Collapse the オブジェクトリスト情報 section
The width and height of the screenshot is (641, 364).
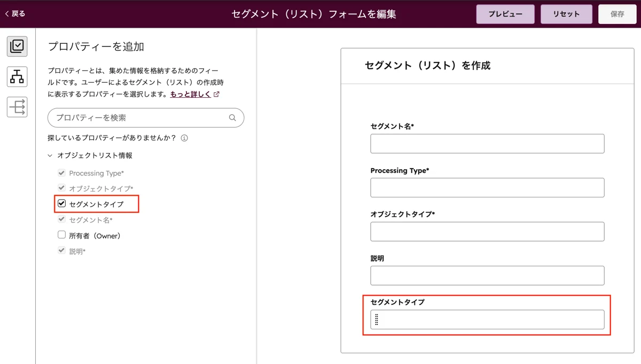[50, 156]
